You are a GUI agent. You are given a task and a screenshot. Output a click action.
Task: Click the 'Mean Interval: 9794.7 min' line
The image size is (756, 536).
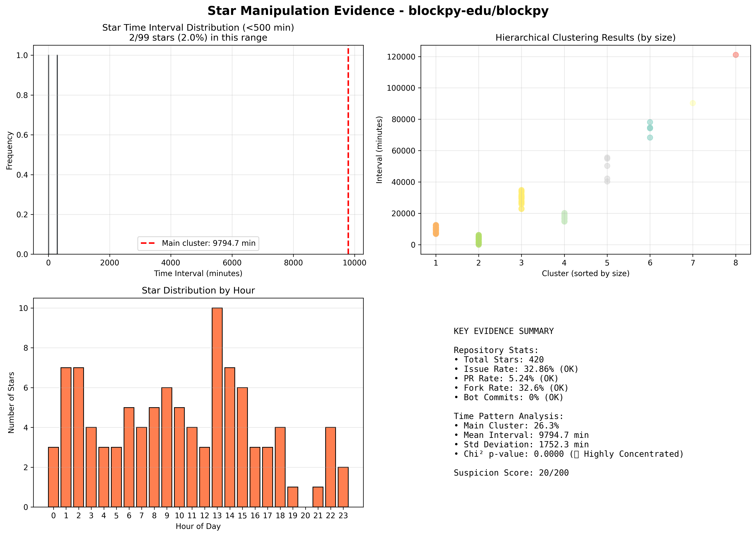pos(521,435)
